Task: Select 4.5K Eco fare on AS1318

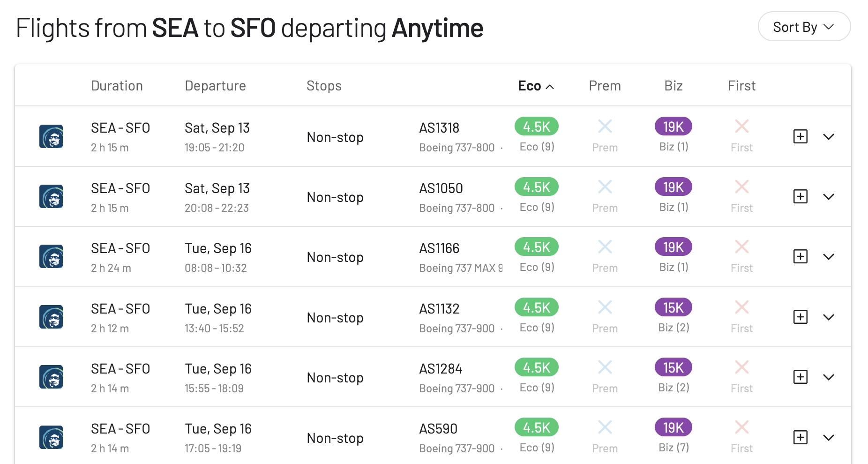Action: [537, 127]
